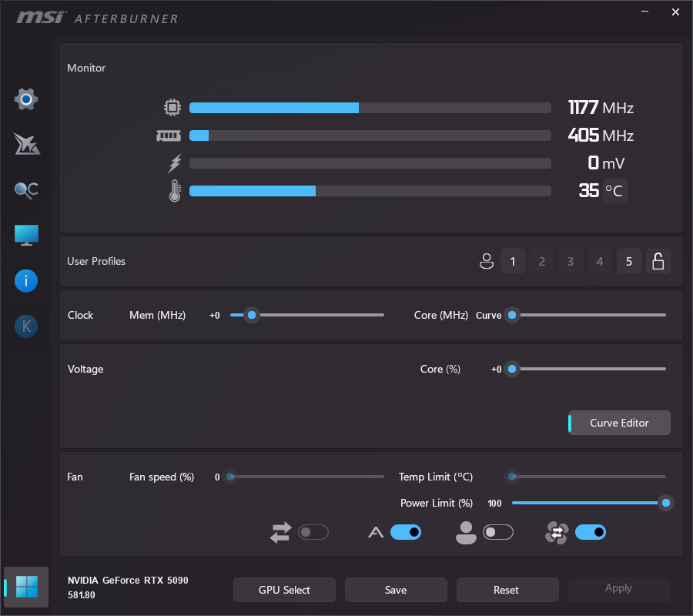Toggle the fan sync arrows switch
This screenshot has height=616, width=693.
[x=313, y=532]
